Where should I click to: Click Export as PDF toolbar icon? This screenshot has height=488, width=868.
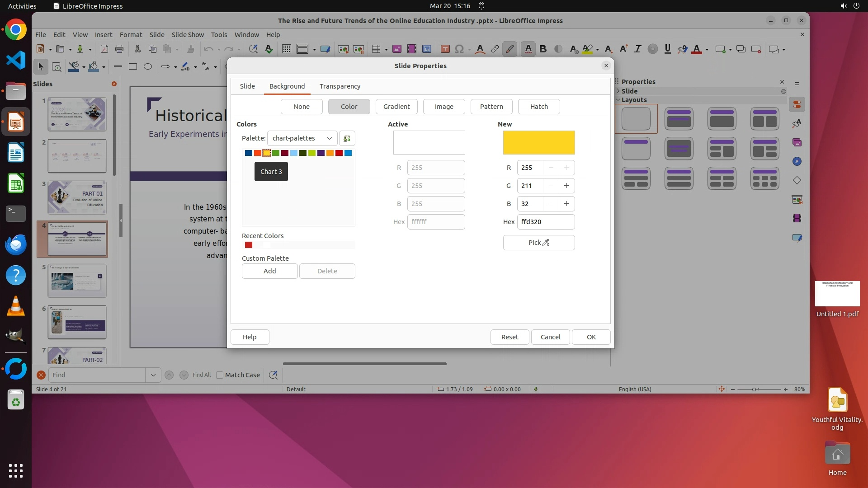(x=104, y=49)
